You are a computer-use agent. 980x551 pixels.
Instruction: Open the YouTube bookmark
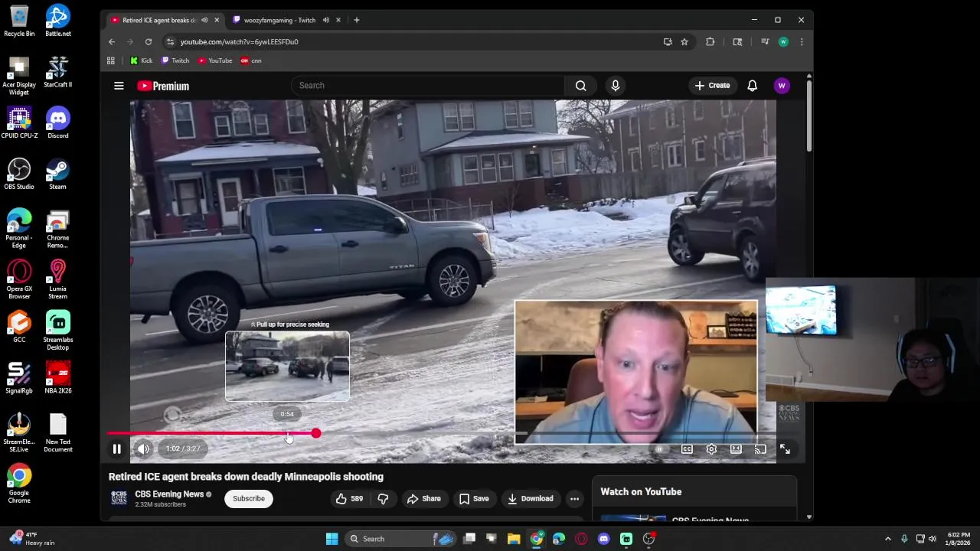click(x=214, y=60)
